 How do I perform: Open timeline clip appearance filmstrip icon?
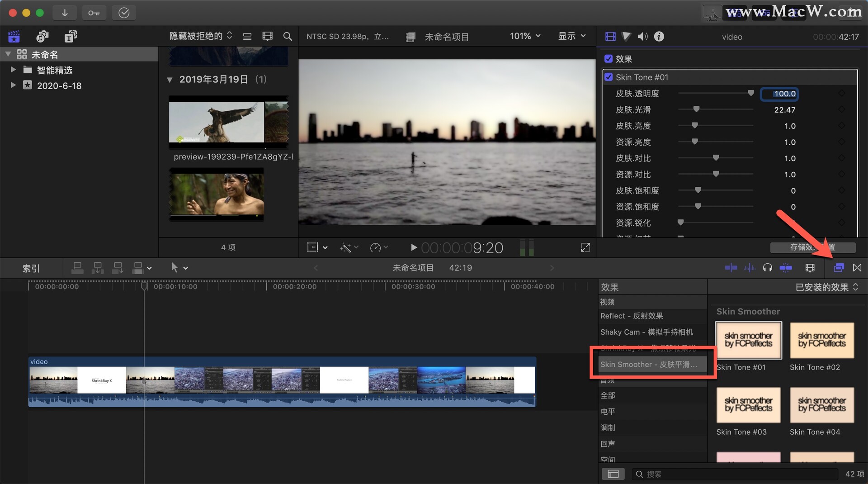[810, 268]
